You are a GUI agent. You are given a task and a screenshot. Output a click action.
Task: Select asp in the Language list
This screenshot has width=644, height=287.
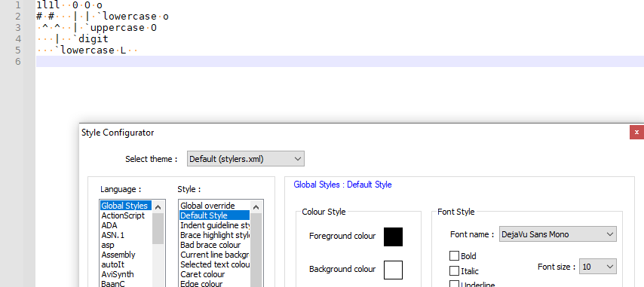126,245
